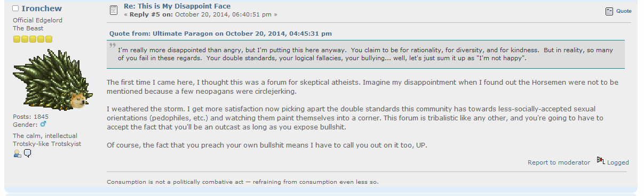Click the Quote icon on the post
This screenshot has height=196, width=644.
pyautogui.click(x=609, y=11)
